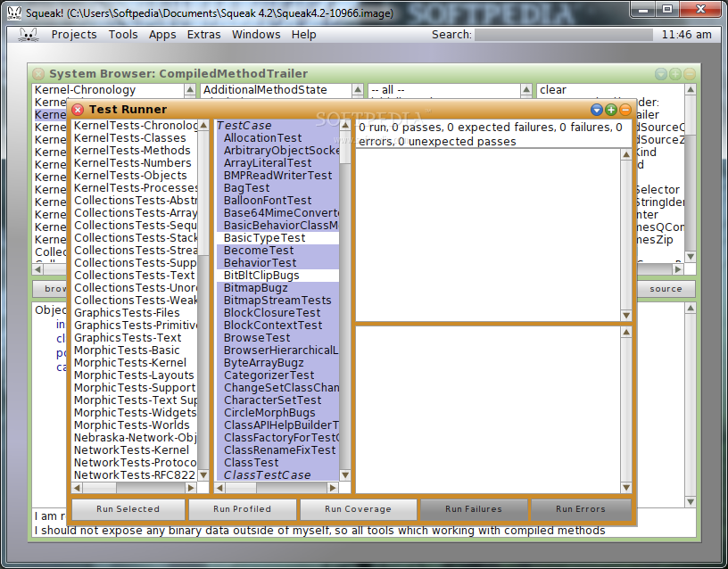Collapse Test Runner with orange minus icon
Image resolution: width=728 pixels, height=569 pixels.
point(625,110)
